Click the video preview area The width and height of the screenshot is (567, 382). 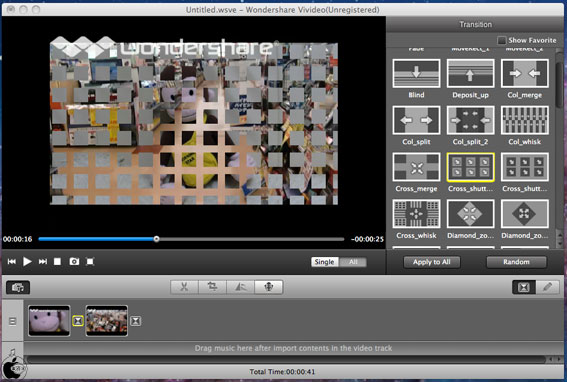click(x=194, y=123)
